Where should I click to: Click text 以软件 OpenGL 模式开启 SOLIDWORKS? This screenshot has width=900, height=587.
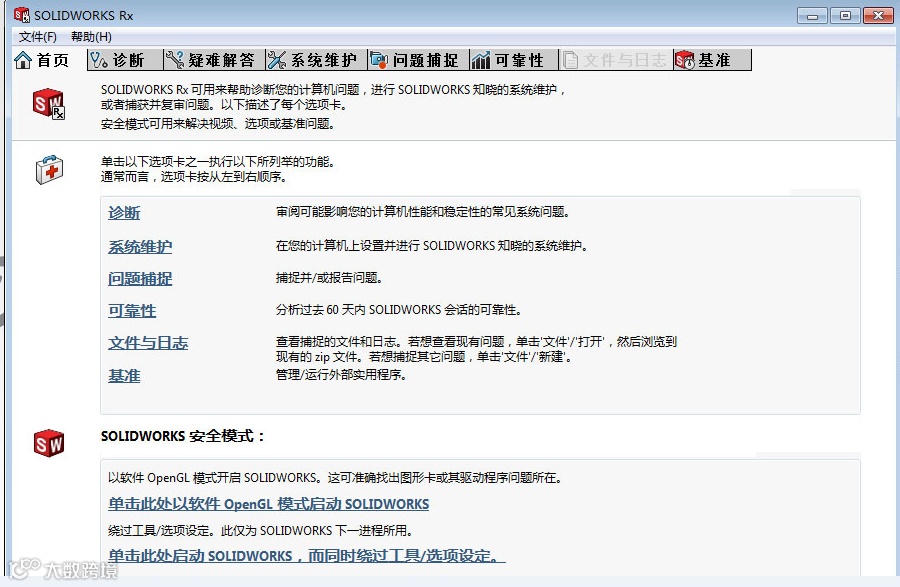point(212,477)
